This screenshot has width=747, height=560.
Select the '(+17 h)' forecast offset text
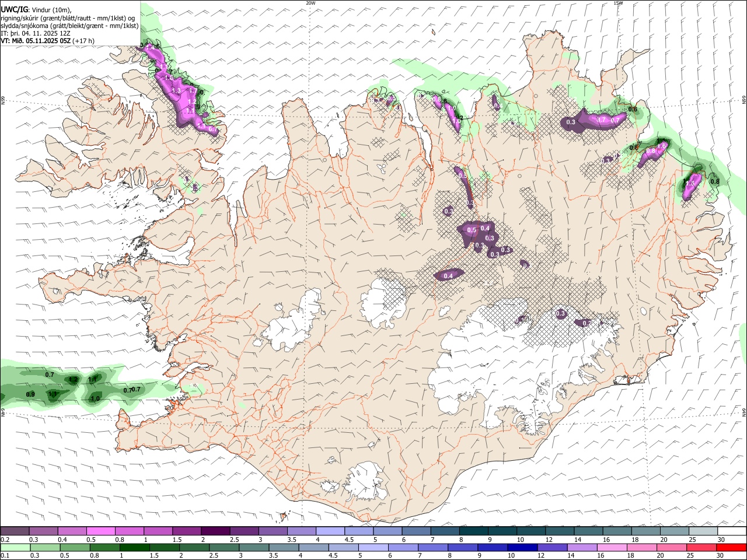[84, 41]
